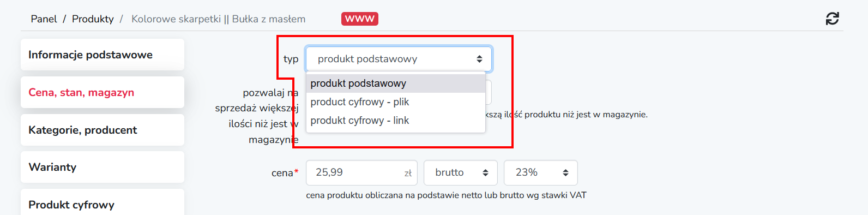Click the arrows on the 23% VAT select
The image size is (868, 215).
(x=565, y=173)
